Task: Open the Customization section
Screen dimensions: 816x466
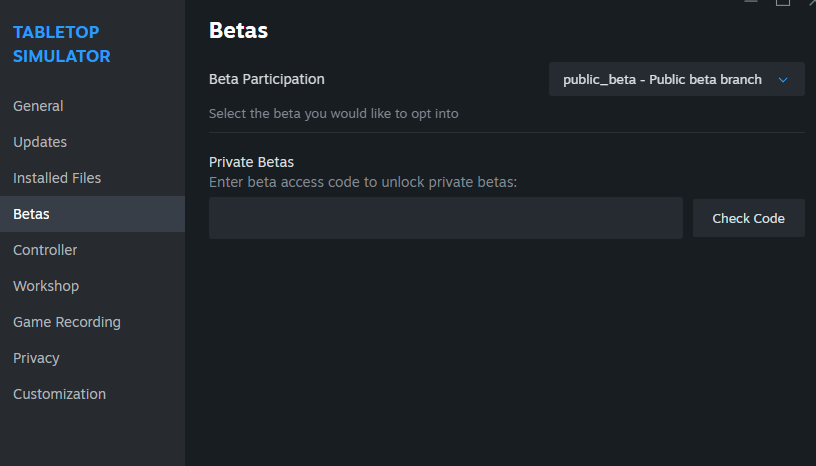Action: point(59,394)
